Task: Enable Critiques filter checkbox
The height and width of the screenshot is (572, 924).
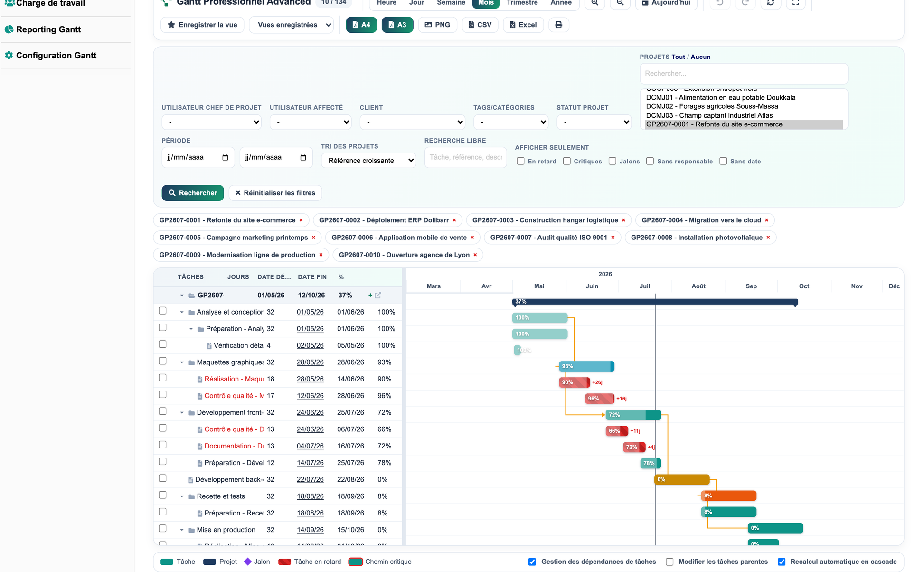Action: pyautogui.click(x=567, y=161)
